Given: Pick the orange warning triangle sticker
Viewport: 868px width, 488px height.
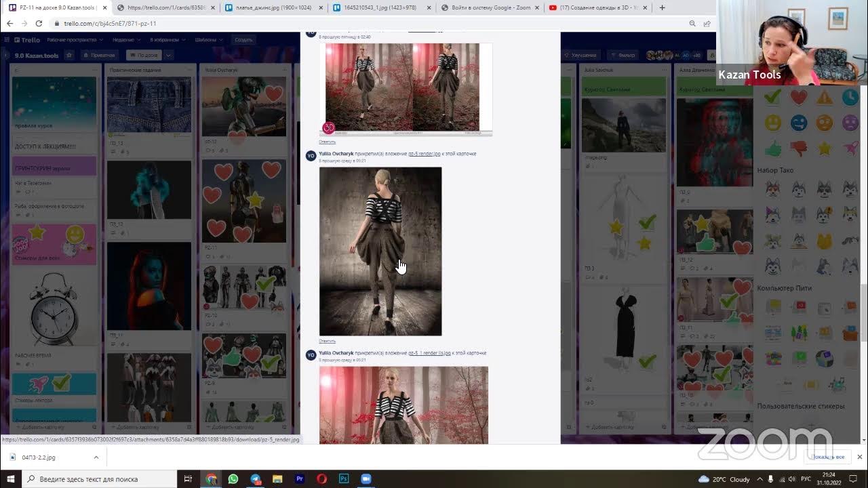Looking at the screenshot, I should click(824, 97).
